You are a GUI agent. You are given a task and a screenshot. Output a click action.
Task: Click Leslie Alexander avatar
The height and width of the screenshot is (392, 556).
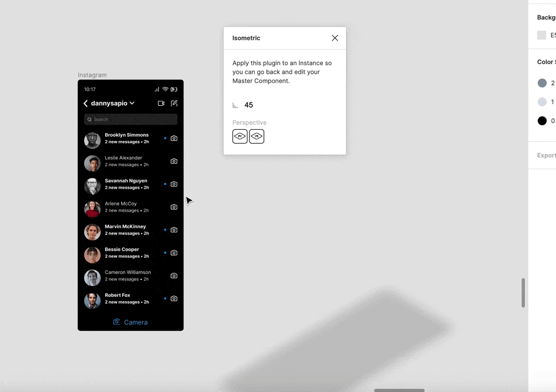[x=92, y=163]
